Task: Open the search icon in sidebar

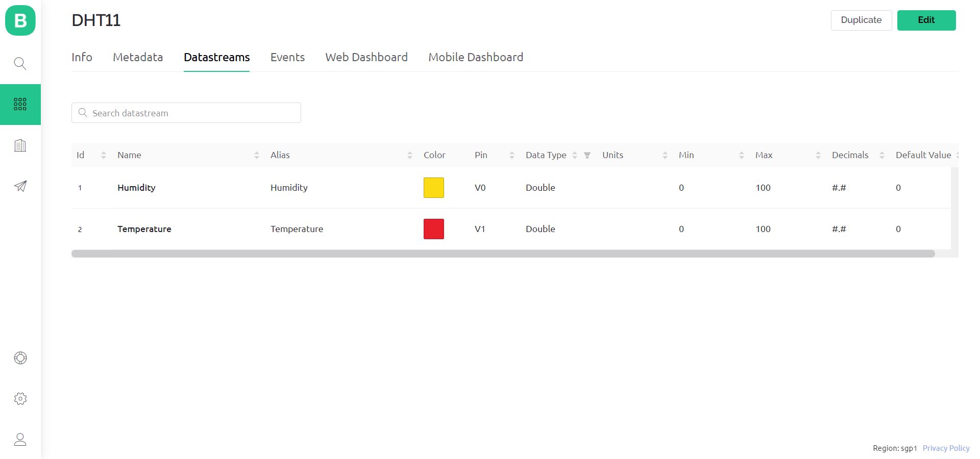Action: coord(20,64)
